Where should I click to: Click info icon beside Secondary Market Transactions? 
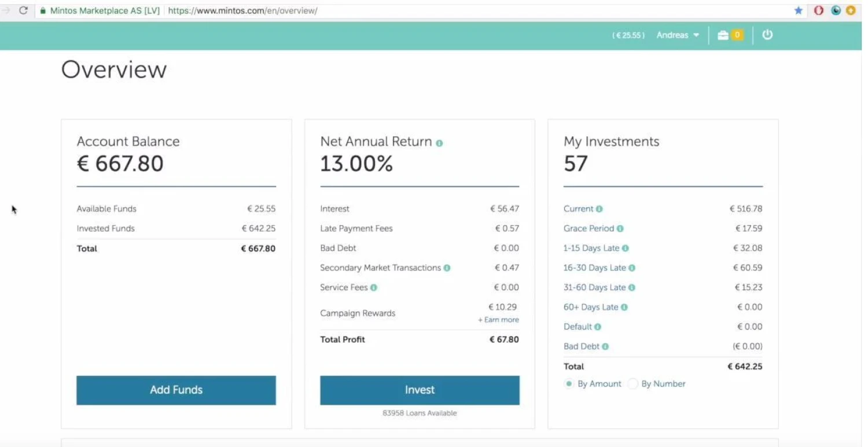click(447, 268)
